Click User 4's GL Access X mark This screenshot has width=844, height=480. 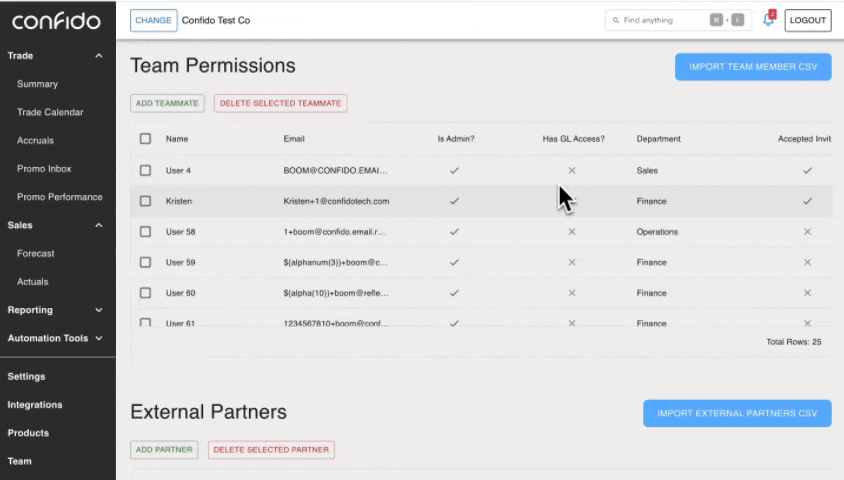click(572, 171)
